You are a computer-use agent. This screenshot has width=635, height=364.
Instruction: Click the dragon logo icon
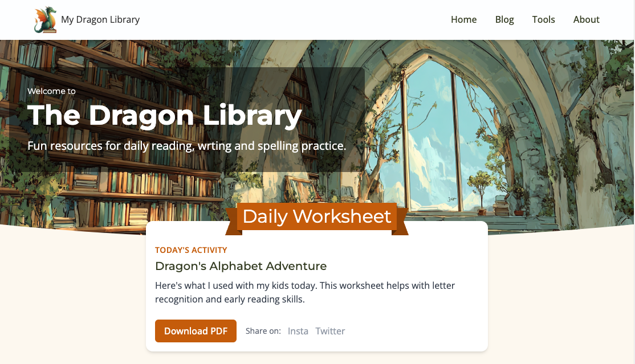[46, 19]
